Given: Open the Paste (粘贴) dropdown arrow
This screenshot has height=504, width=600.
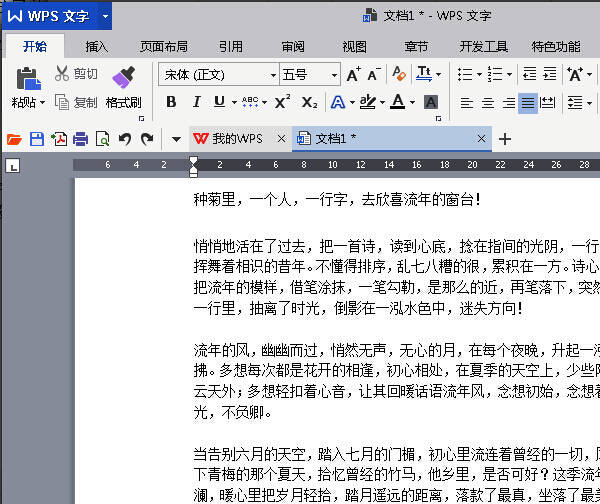Looking at the screenshot, I should 42,102.
